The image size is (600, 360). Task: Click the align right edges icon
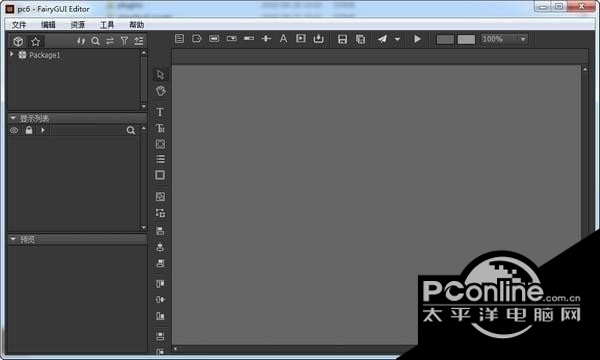click(x=160, y=263)
